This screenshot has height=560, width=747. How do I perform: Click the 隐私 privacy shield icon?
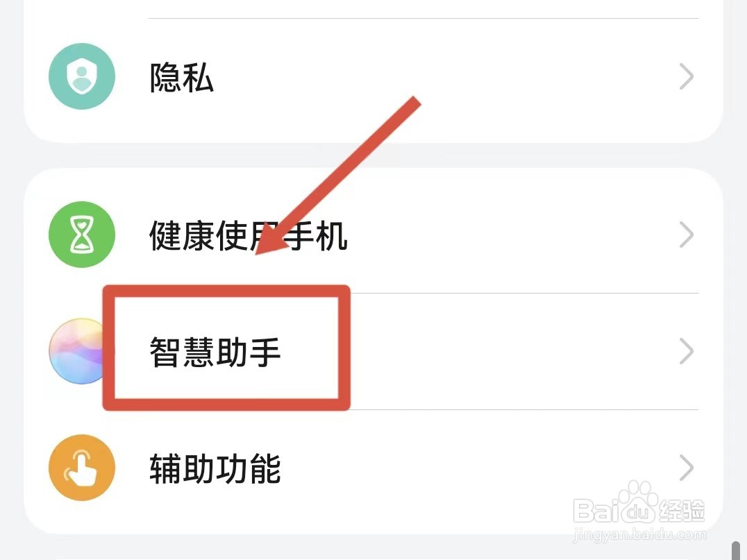(81, 76)
